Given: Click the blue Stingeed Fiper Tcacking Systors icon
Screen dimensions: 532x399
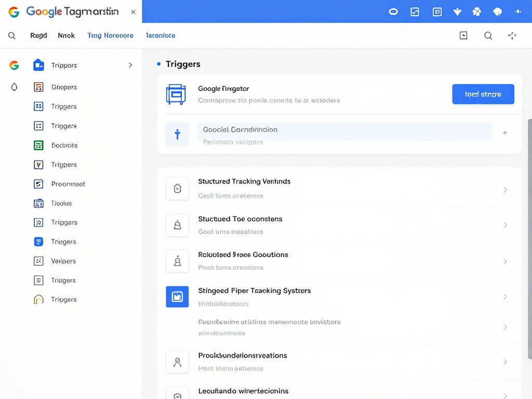Looking at the screenshot, I should coord(177,297).
